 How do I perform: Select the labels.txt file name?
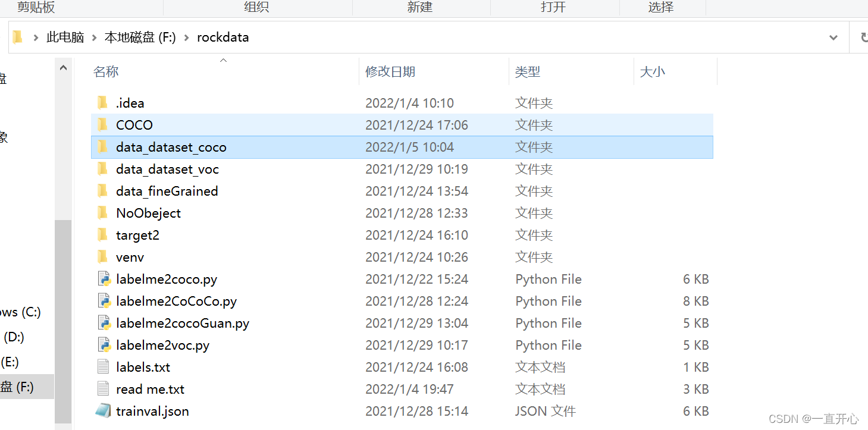coord(143,368)
